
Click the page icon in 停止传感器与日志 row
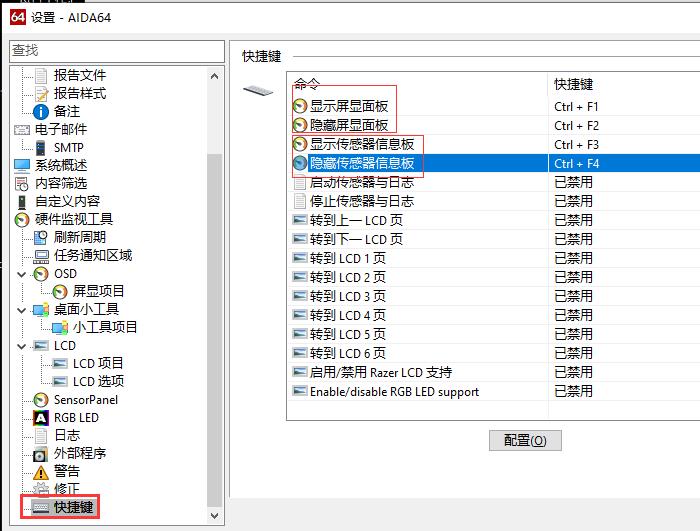coord(300,201)
